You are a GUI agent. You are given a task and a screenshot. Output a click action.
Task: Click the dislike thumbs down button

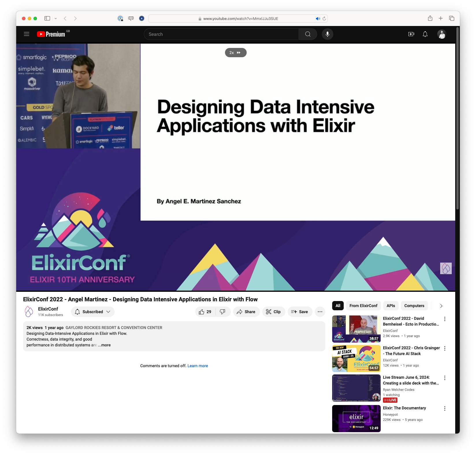tap(222, 312)
